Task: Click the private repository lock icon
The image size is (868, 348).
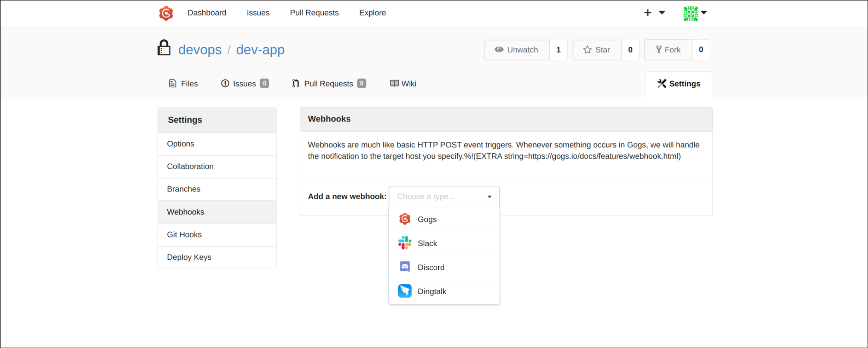Action: (x=164, y=48)
